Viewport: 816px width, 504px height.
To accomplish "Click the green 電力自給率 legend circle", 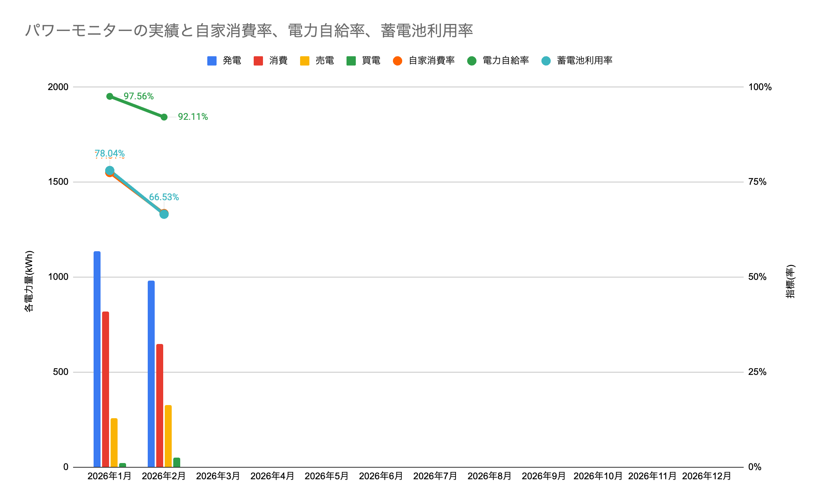I will click(x=471, y=61).
